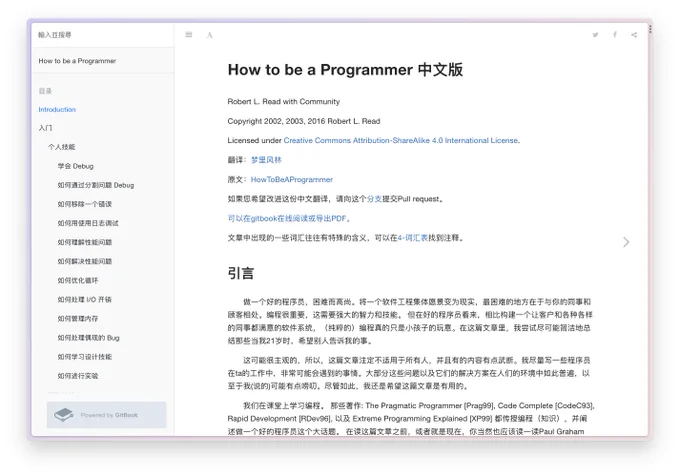Open 如何用使用日志调试 in the sidebar
This screenshot has width=680, height=476.
88,223
